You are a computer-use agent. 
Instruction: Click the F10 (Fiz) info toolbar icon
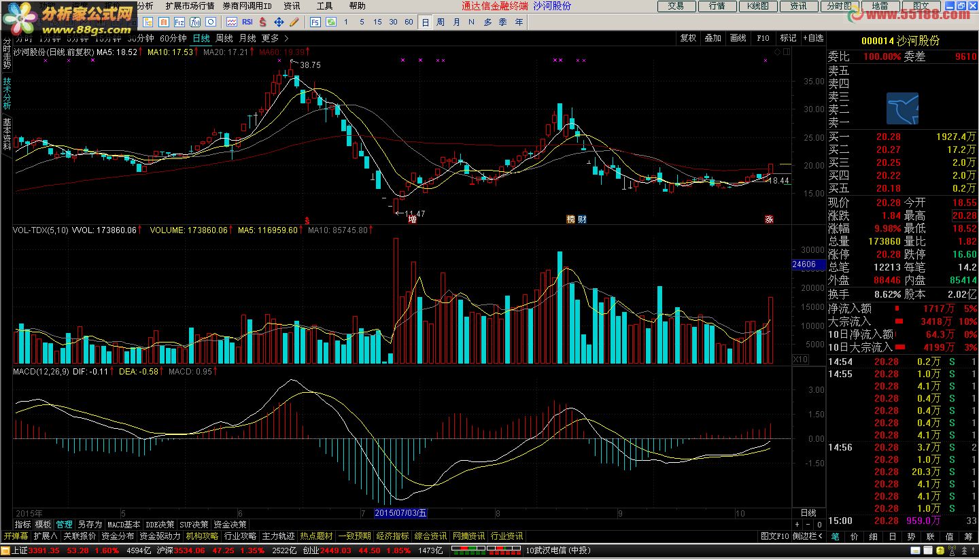tap(179, 22)
